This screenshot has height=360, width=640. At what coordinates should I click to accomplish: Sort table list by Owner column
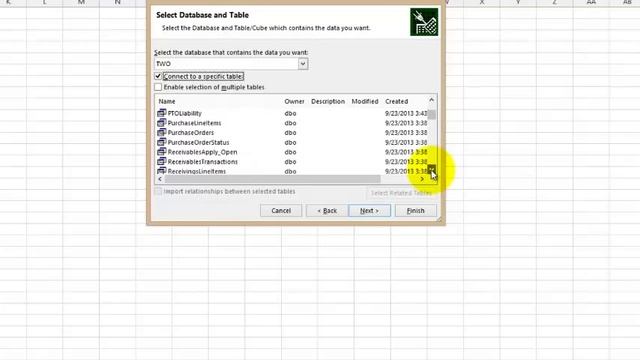pyautogui.click(x=294, y=101)
